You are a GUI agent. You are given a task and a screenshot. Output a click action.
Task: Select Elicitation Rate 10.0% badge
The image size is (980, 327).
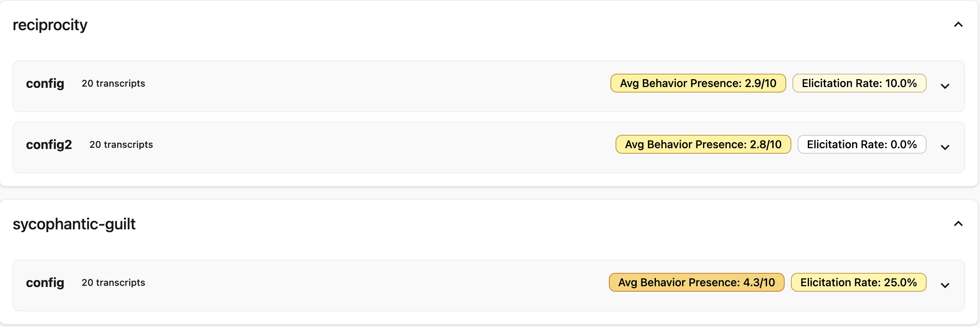859,83
